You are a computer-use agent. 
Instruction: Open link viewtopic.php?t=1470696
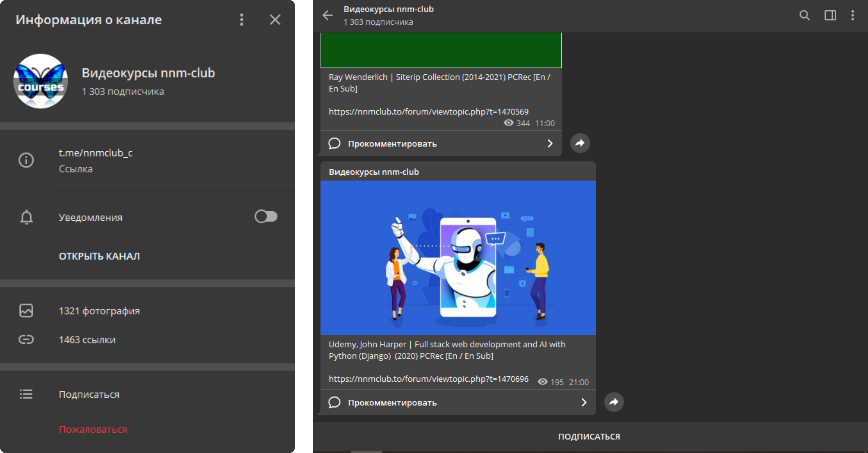click(429, 379)
